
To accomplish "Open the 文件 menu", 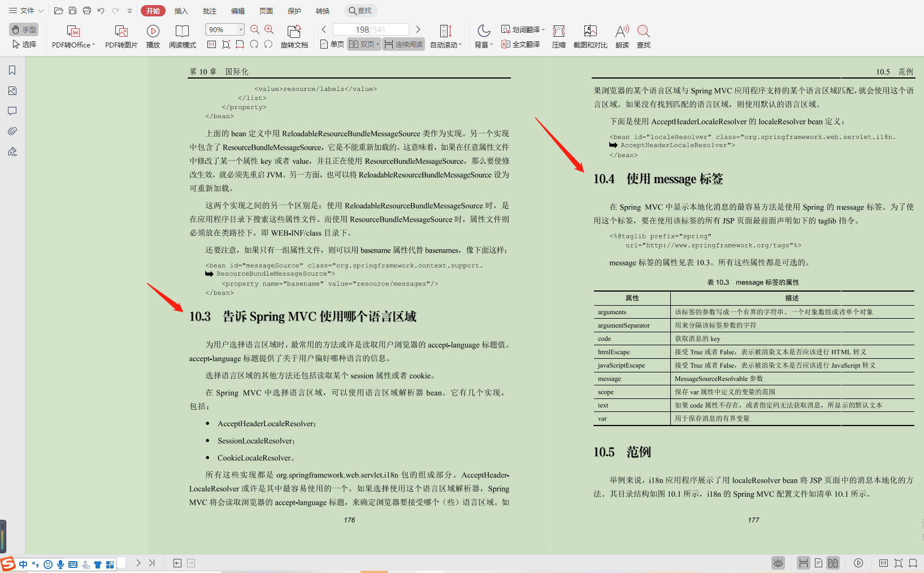I will [26, 11].
